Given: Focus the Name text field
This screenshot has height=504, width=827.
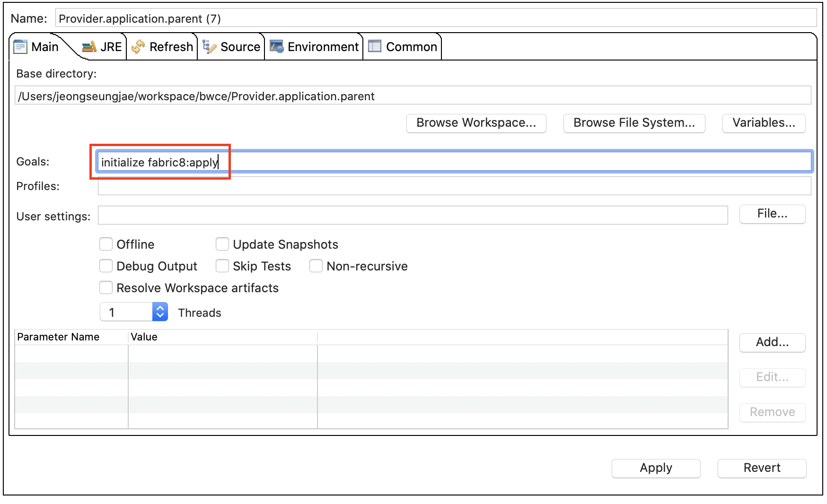Looking at the screenshot, I should 436,18.
